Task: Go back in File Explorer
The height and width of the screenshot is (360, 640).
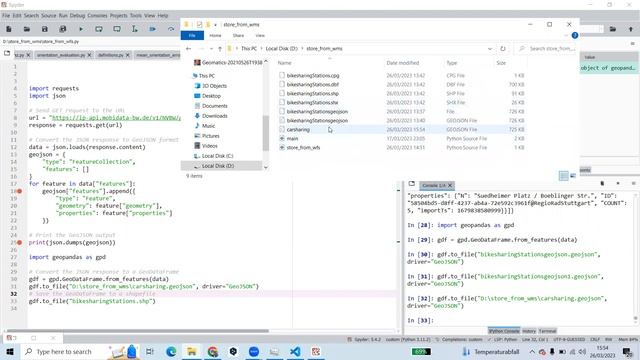Action: tap(188, 49)
